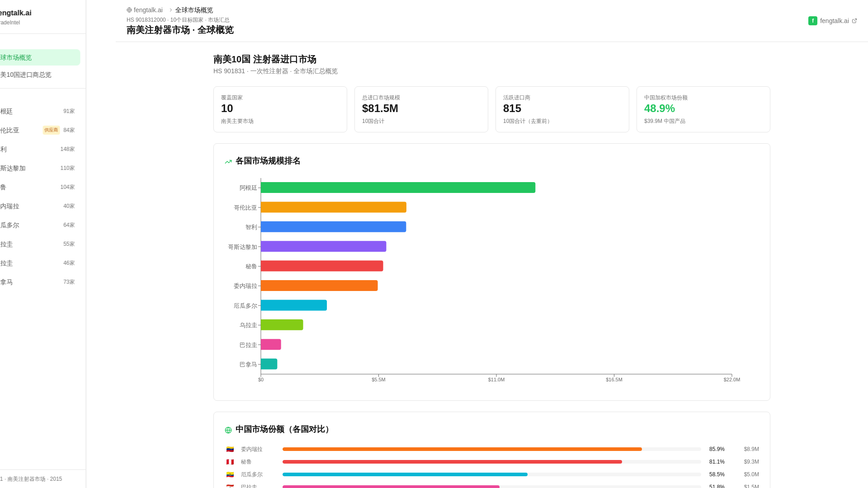Open the external link icon at top right
Viewport: 868px width, 488px height.
pyautogui.click(x=854, y=21)
